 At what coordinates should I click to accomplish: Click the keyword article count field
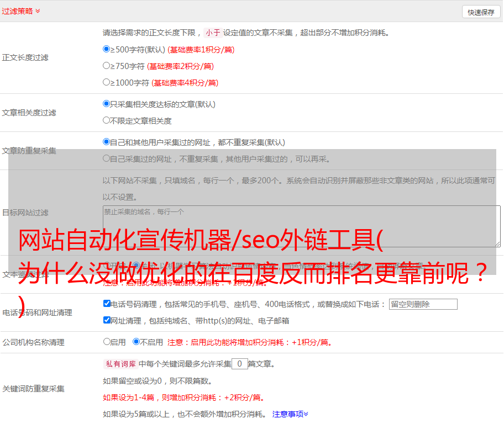[239, 364]
